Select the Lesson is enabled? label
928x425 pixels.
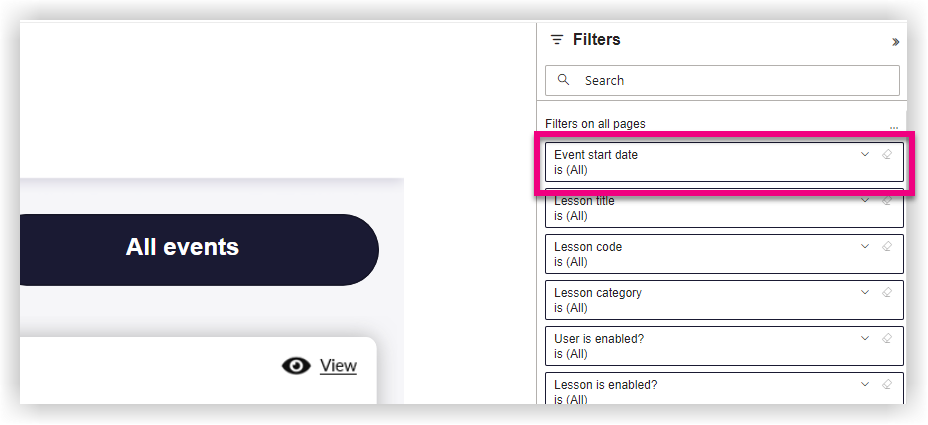click(605, 385)
